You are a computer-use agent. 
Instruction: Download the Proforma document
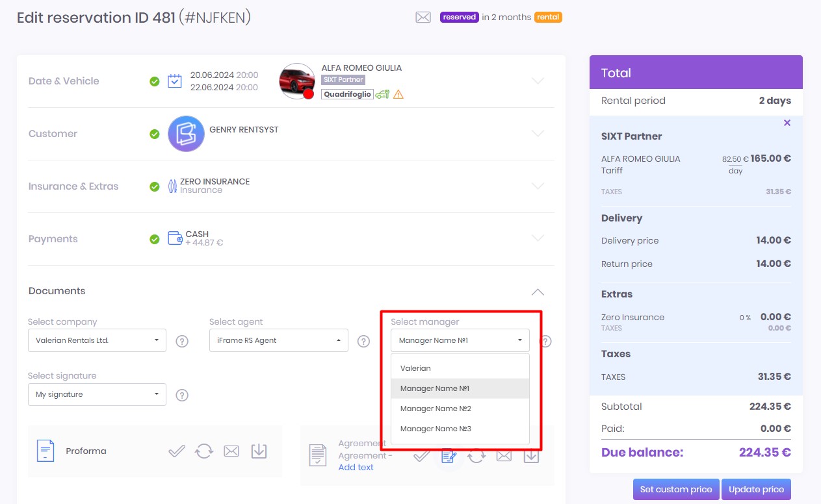(259, 451)
